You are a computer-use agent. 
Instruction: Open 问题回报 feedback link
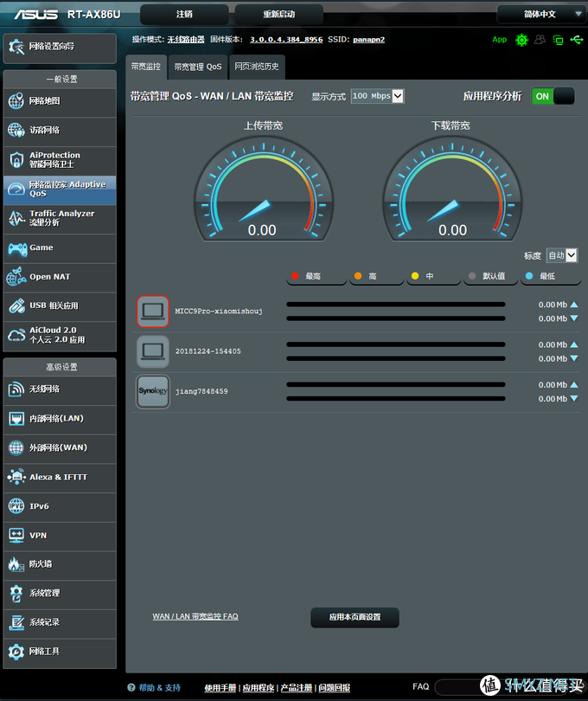(x=335, y=688)
